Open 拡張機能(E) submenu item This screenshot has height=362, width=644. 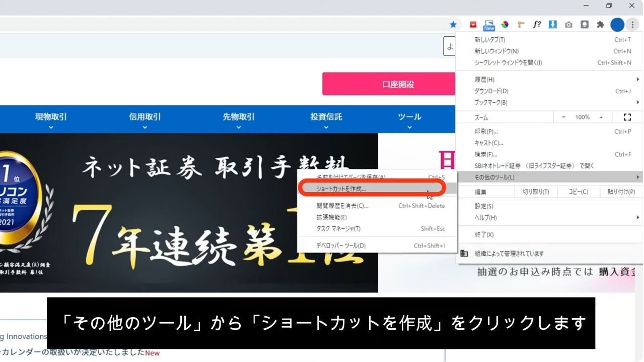(377, 217)
